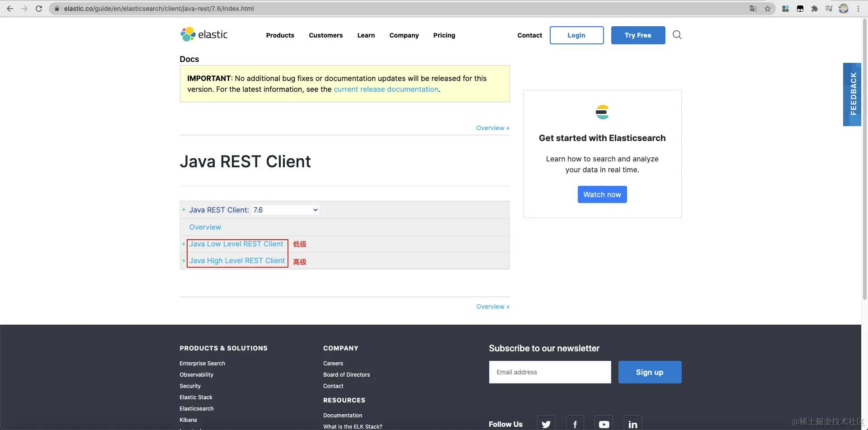868x430 pixels.
Task: Expand the Java High Level REST Client entry
Action: (184, 261)
